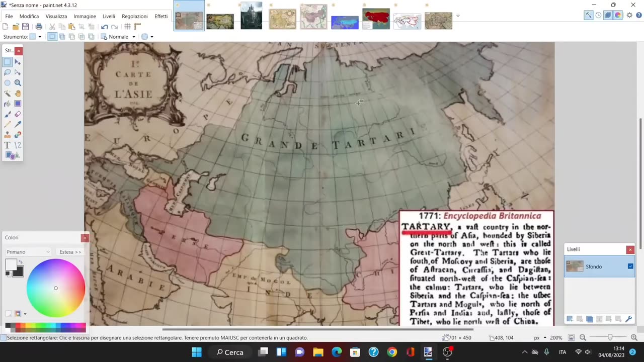
Task: Add a new layer in Livelli panel
Action: pyautogui.click(x=570, y=319)
